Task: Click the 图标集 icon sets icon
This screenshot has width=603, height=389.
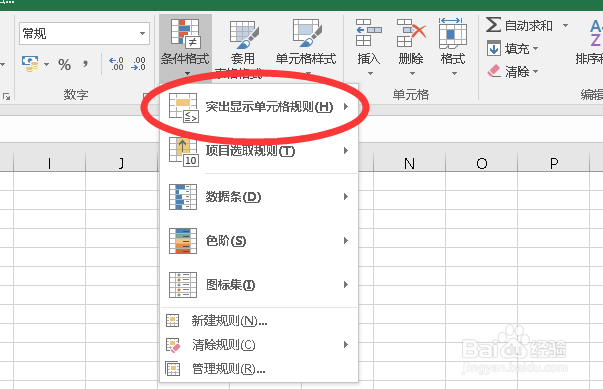Action: click(x=183, y=285)
